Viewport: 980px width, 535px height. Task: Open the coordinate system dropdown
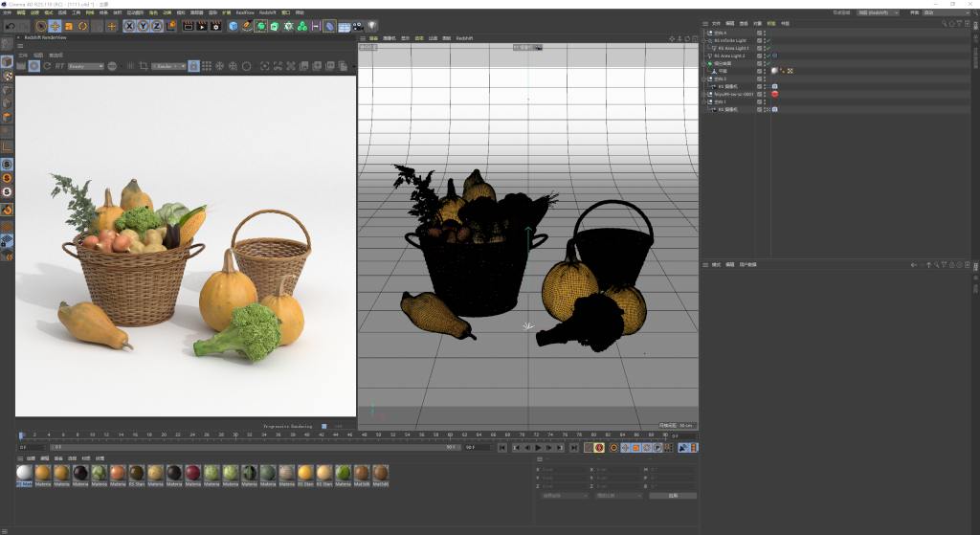click(565, 496)
